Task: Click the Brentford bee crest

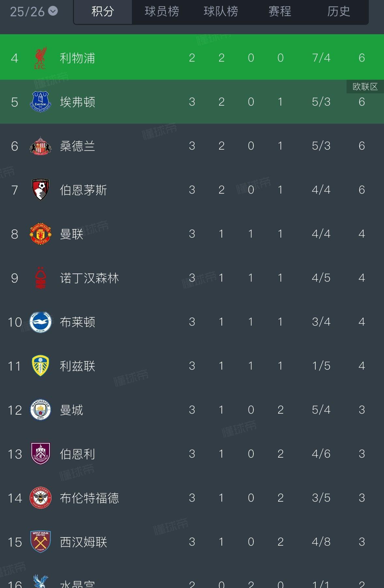Action: point(40,498)
